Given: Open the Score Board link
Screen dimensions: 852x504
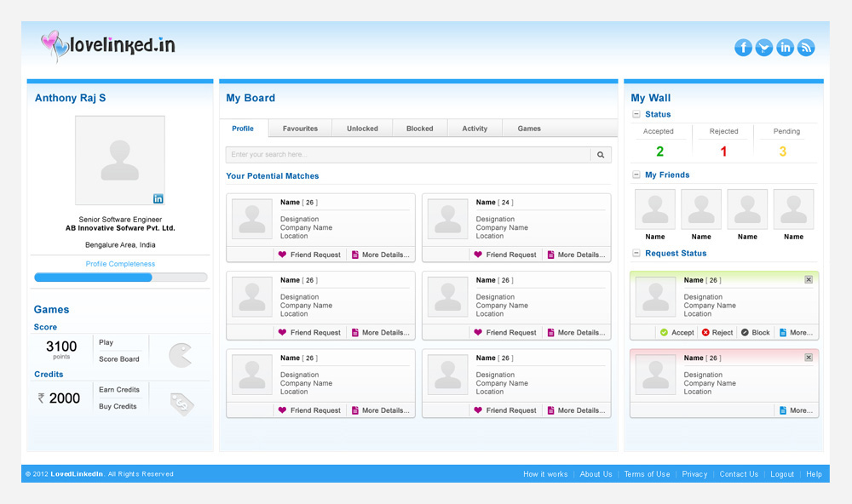Looking at the screenshot, I should (x=119, y=359).
